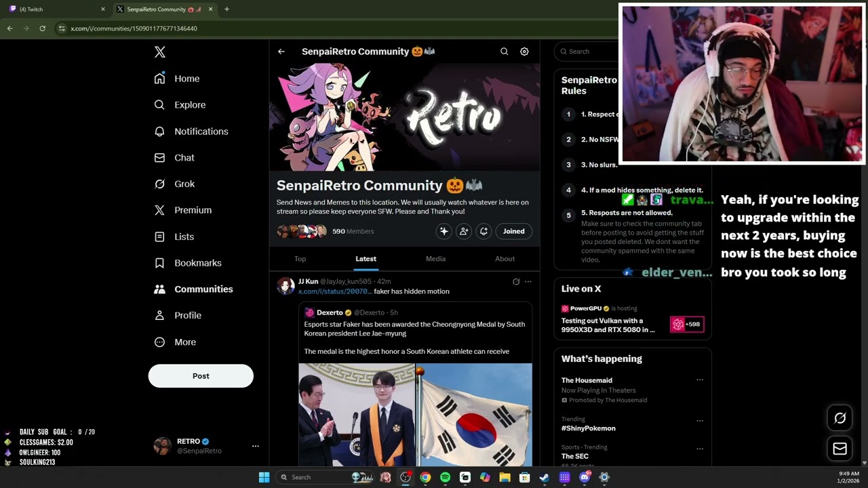Click the Grok explain icon on JJ Kun's post
This screenshot has height=488, width=868.
[x=516, y=282]
